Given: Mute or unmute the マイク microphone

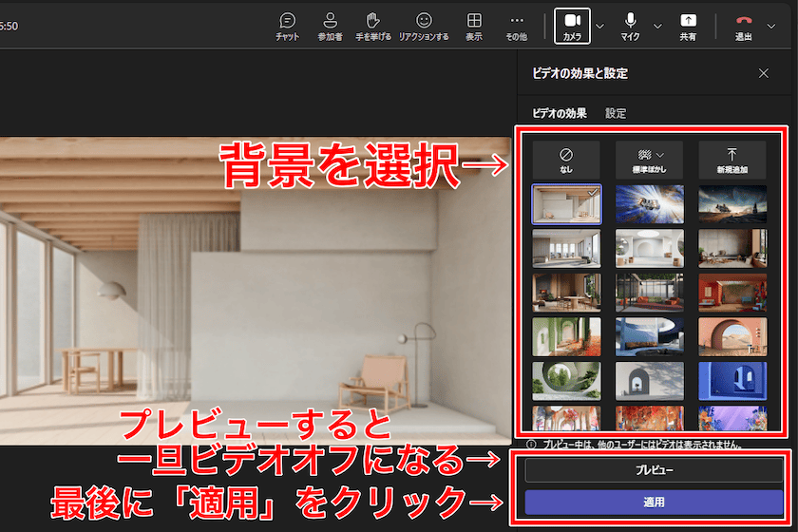Looking at the screenshot, I should 630,26.
